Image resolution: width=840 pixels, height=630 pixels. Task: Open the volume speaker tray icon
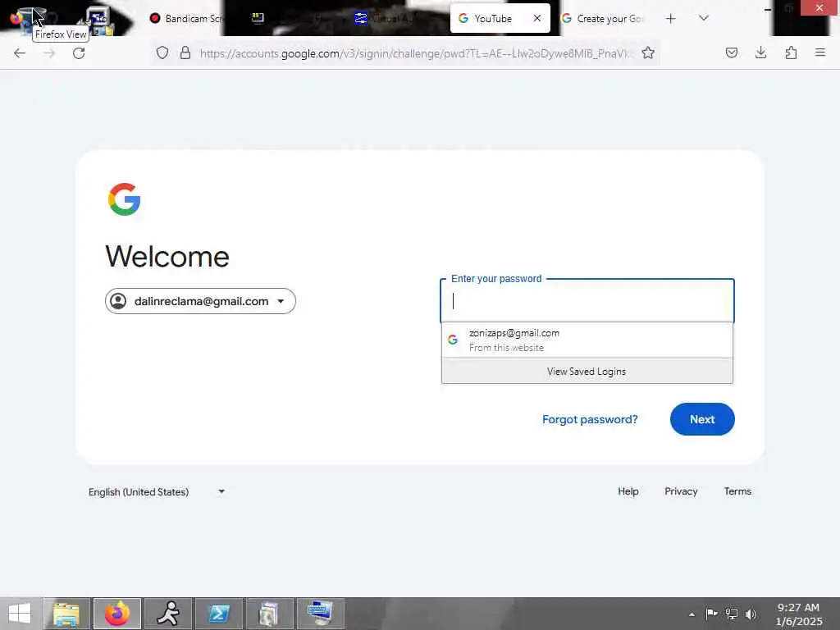tap(751, 614)
